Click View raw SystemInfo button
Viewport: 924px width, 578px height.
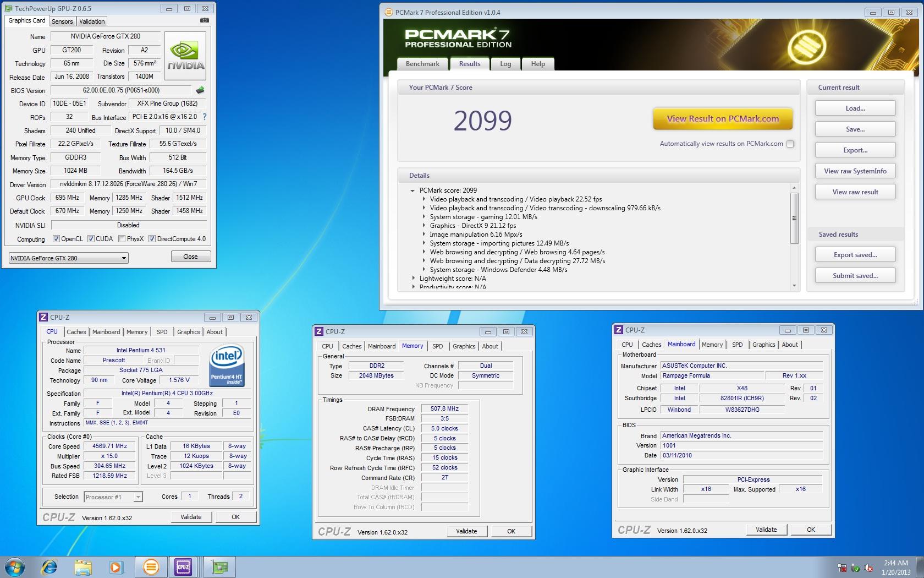[855, 171]
